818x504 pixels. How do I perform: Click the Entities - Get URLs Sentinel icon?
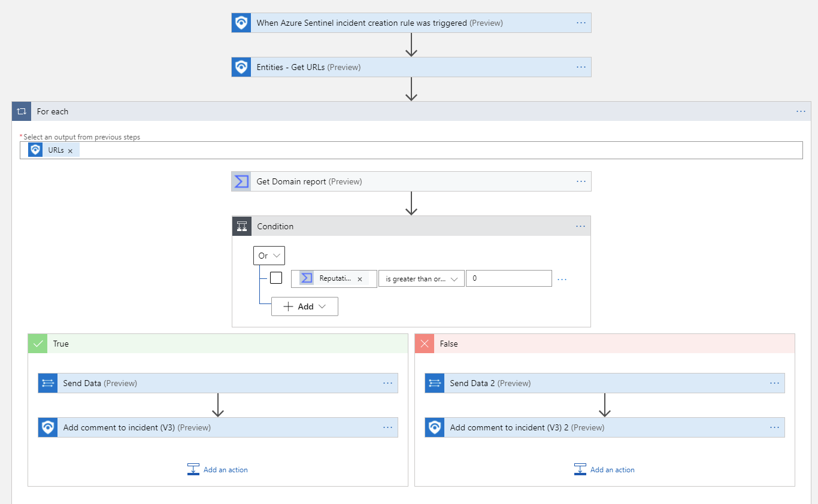[241, 67]
